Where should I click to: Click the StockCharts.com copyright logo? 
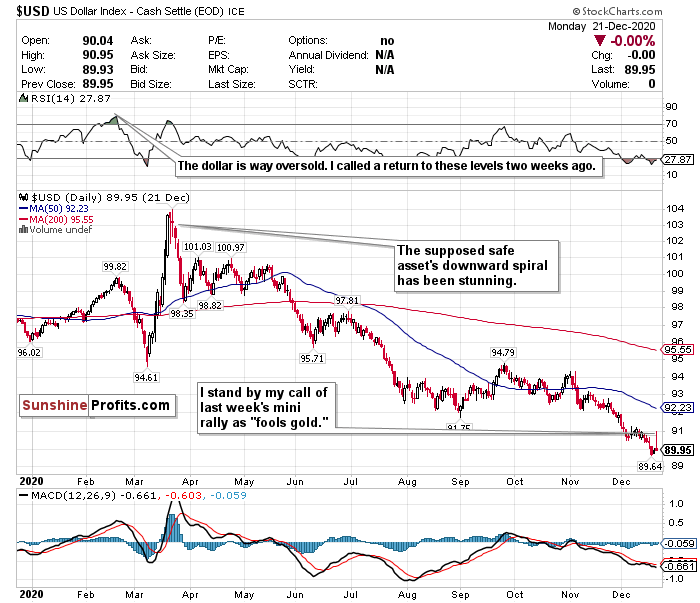(617, 11)
